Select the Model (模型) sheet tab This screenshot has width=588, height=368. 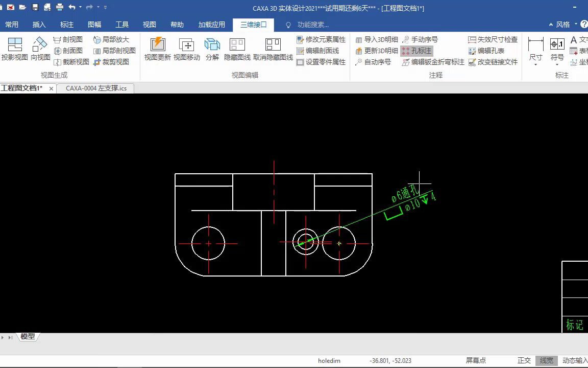point(28,336)
